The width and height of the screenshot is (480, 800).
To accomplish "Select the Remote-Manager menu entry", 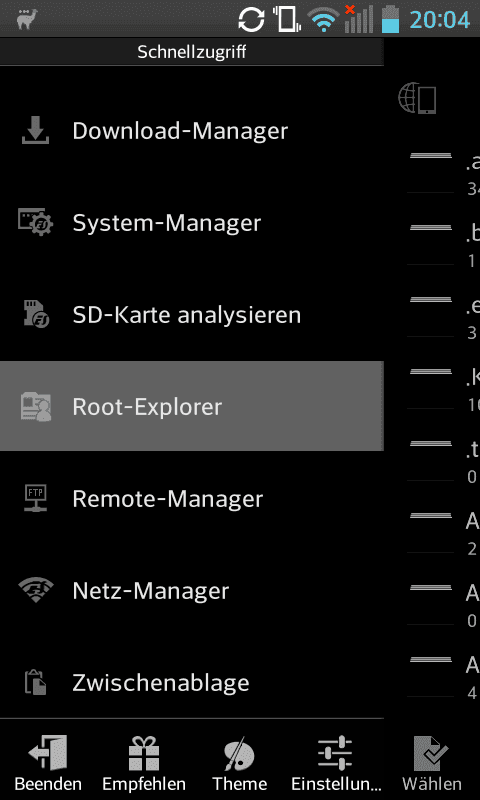I will 192,499.
